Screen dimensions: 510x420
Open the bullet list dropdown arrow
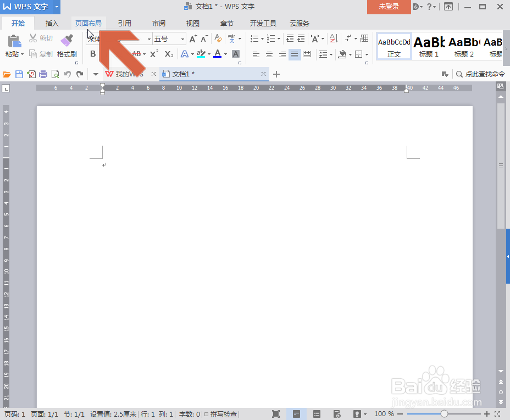click(262, 39)
